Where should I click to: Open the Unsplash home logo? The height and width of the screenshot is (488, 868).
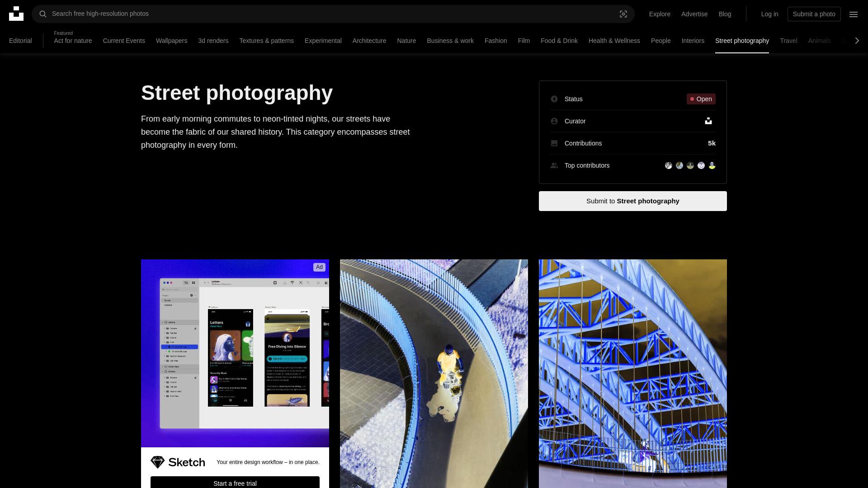tap(16, 14)
